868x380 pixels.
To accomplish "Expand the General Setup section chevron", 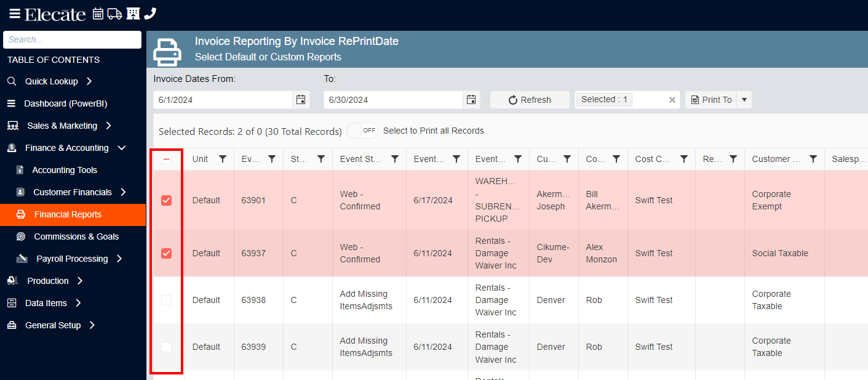I will (92, 325).
